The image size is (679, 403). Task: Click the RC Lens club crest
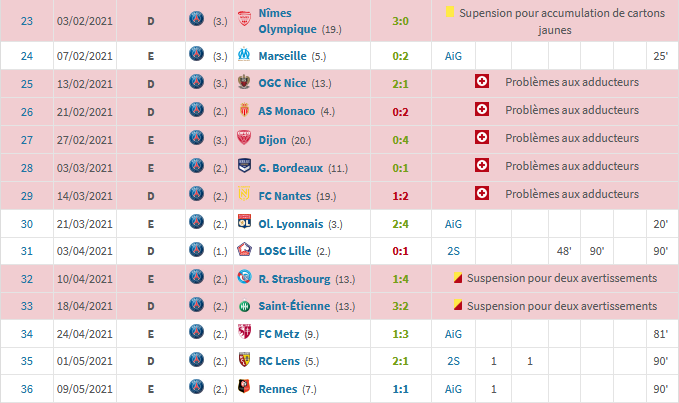(243, 360)
